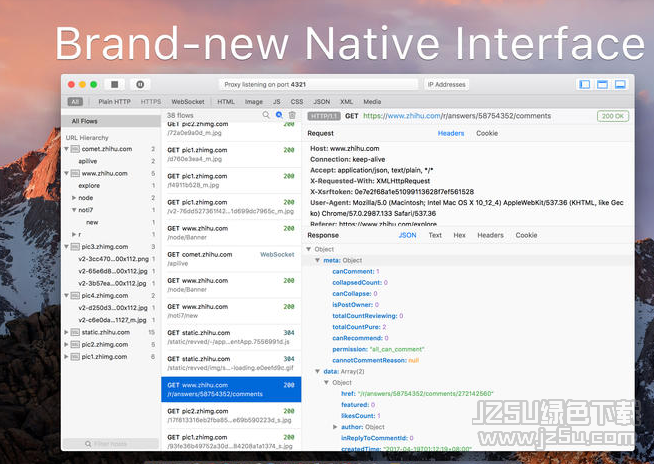Pause capture with the round toolbar button
This screenshot has width=654, height=464.
point(140,84)
